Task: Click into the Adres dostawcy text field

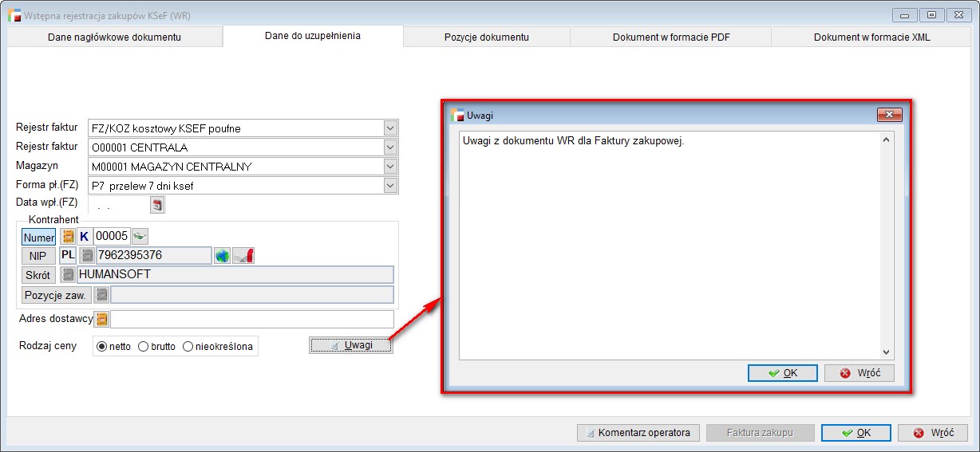Action: pos(252,320)
